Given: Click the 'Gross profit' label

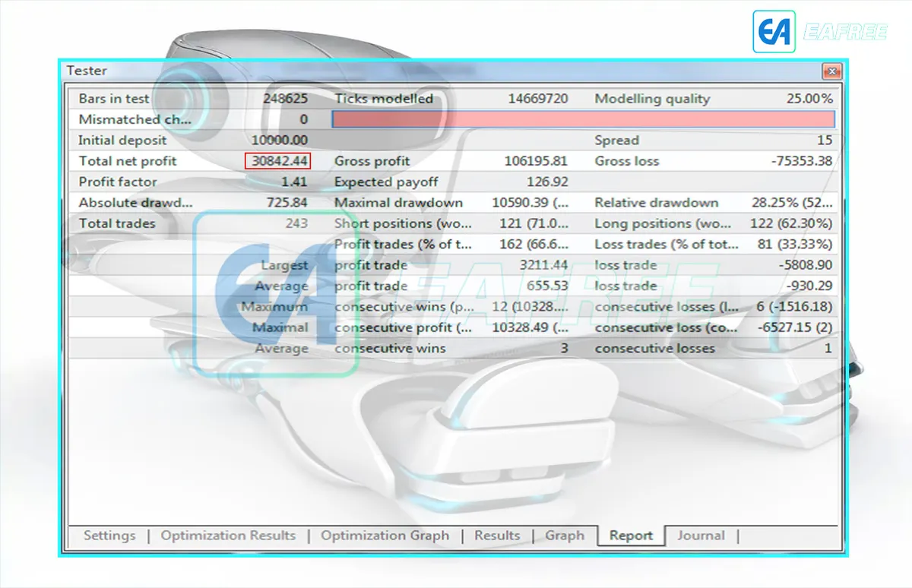Looking at the screenshot, I should 372,161.
